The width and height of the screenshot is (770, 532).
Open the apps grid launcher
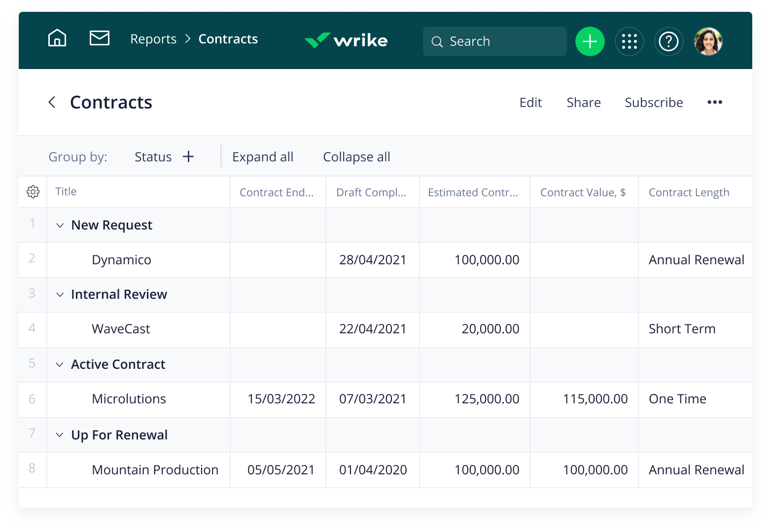click(630, 41)
